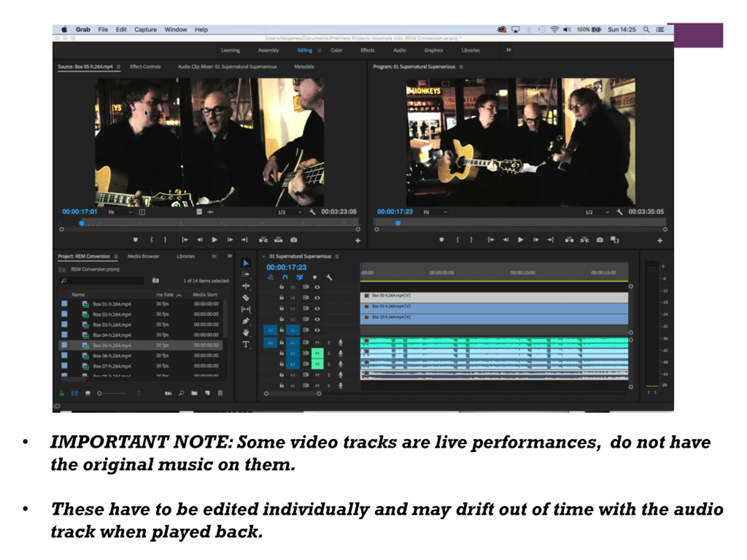
Task: Open Source monitor settings wrench
Action: coord(313,212)
